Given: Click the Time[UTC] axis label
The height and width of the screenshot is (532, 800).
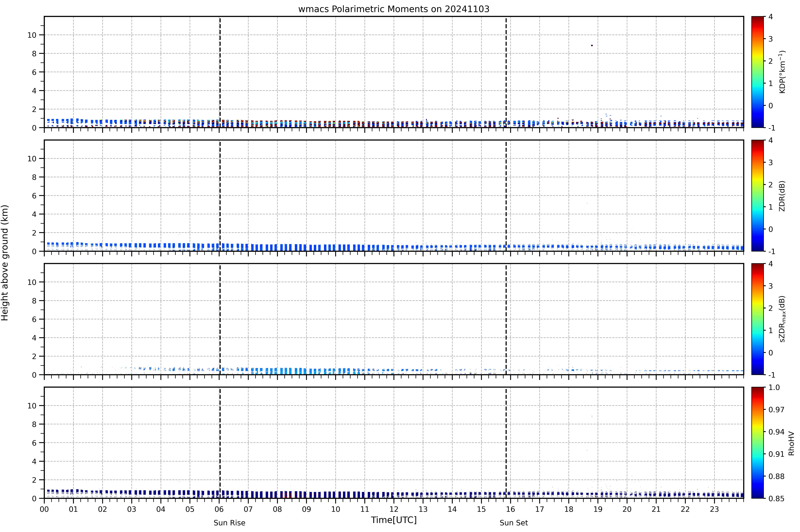Looking at the screenshot, I should click(394, 520).
